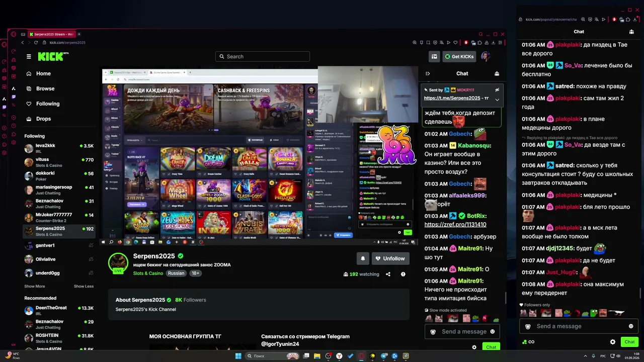644x362 pixels.
Task: Click the 18+ tag
Action: (x=195, y=274)
